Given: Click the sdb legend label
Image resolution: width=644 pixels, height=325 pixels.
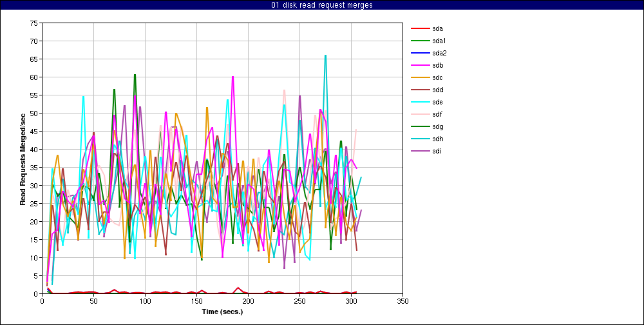Looking at the screenshot, I should tap(438, 65).
